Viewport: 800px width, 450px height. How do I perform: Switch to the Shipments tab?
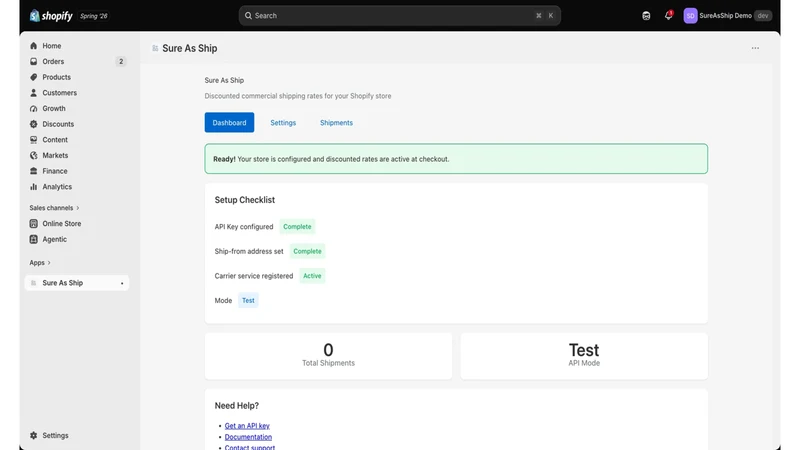336,122
